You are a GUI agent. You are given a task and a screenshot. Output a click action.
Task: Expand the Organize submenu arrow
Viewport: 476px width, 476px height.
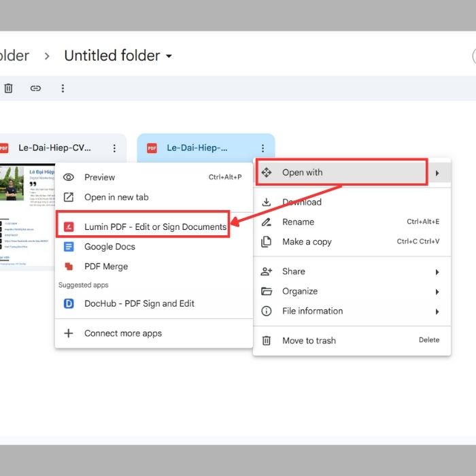click(x=437, y=292)
